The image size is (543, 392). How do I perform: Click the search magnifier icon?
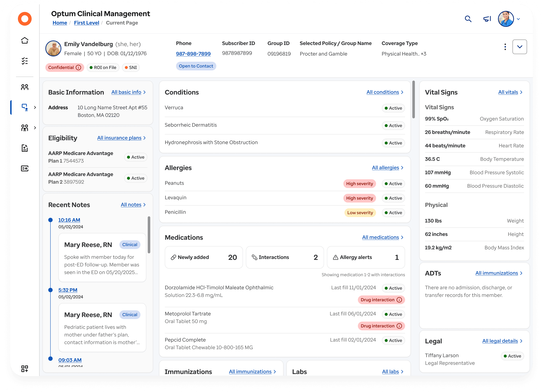pos(468,19)
